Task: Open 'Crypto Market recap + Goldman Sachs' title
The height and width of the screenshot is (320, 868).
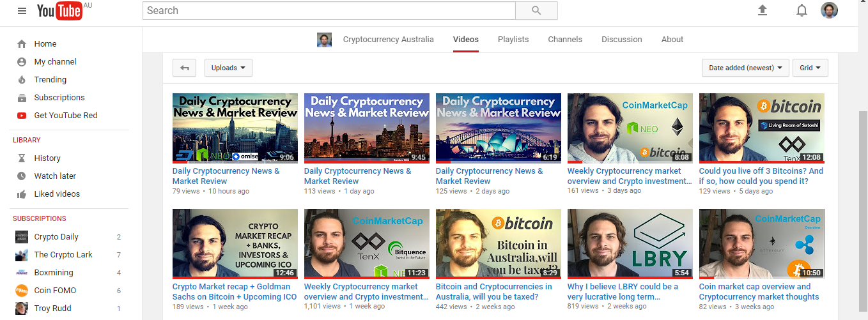Action: click(x=235, y=292)
